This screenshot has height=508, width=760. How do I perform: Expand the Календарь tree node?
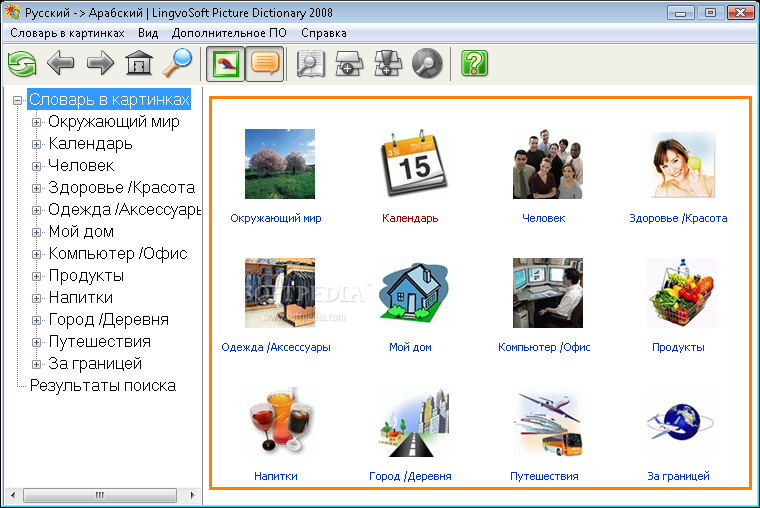pyautogui.click(x=36, y=144)
